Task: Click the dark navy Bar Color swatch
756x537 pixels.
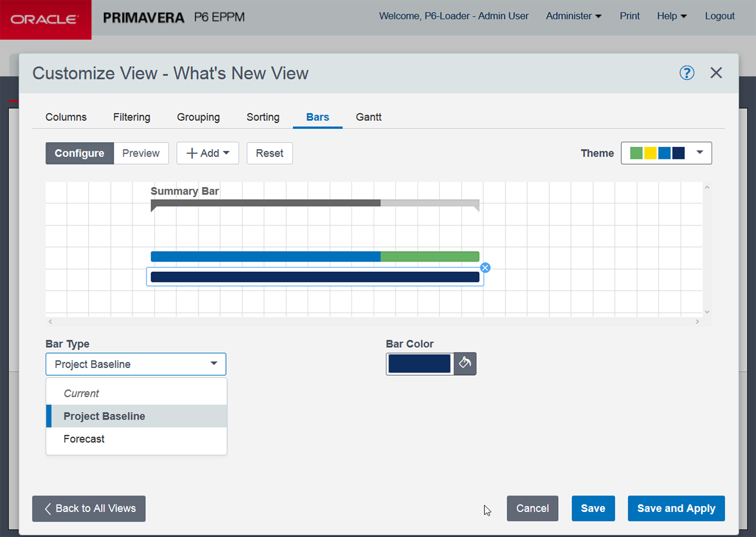Action: coord(419,364)
